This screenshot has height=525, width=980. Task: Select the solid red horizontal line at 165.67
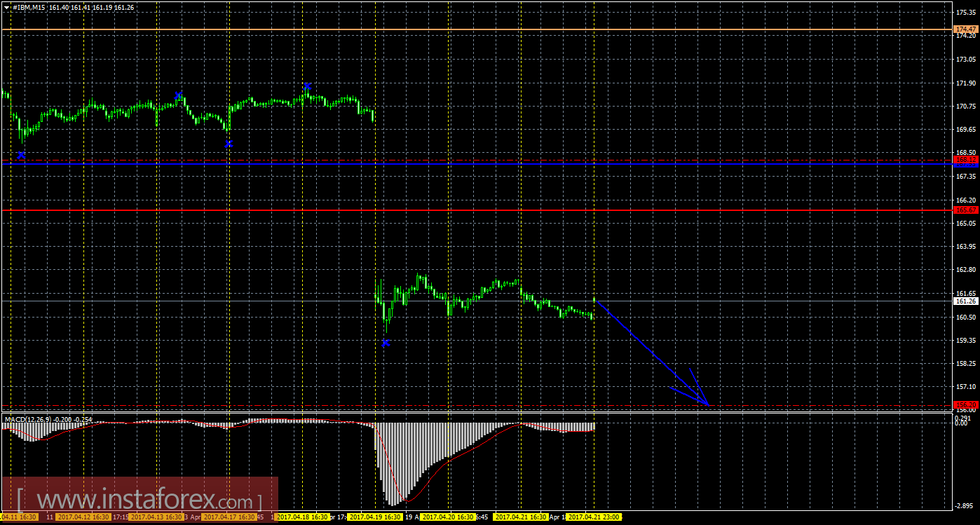click(477, 210)
